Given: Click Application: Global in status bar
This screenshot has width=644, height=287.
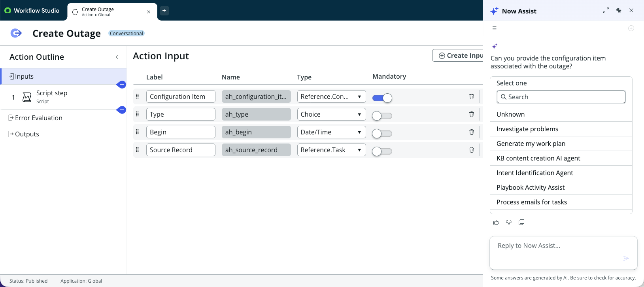Looking at the screenshot, I should point(81,281).
